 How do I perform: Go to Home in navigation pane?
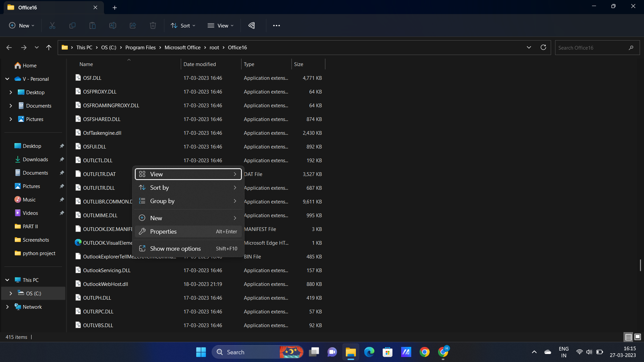tap(25, 66)
